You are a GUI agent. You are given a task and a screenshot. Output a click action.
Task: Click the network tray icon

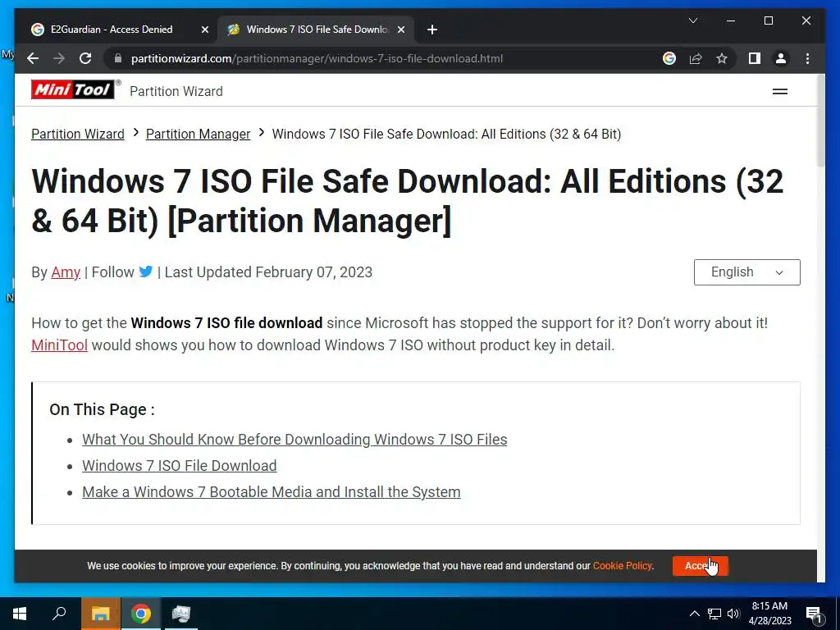(x=714, y=614)
